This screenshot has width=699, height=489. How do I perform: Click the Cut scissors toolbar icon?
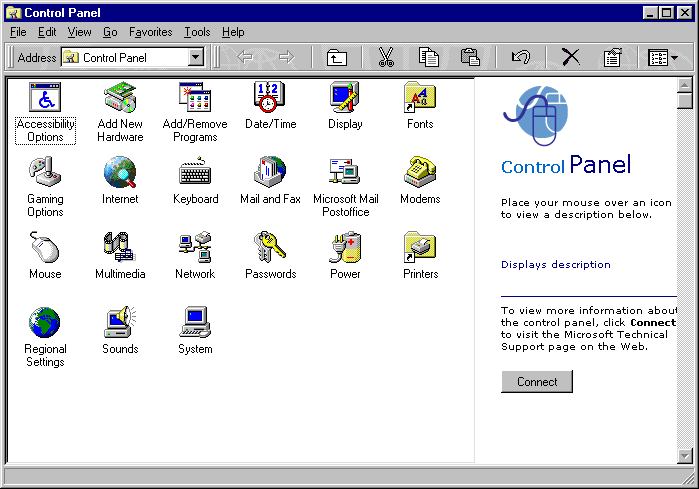click(386, 58)
